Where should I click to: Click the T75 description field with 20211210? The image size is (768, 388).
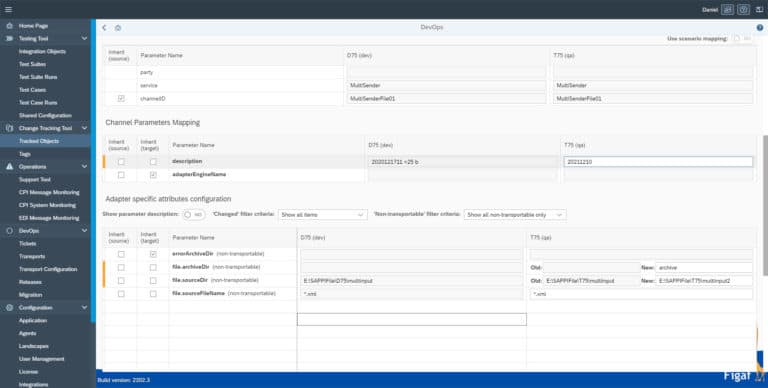pos(658,161)
